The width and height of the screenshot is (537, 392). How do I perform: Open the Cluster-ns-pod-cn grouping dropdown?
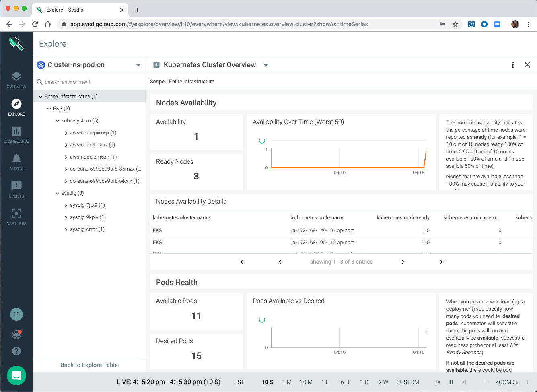pos(138,65)
